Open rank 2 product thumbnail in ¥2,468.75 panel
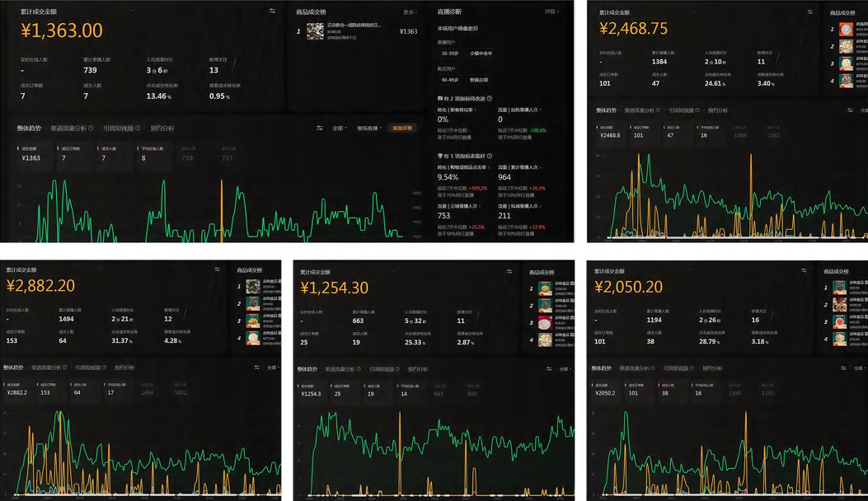This screenshot has width=868, height=501. coord(846,46)
